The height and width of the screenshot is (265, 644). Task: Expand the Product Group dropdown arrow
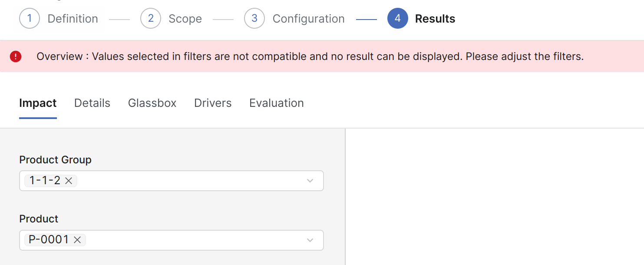[310, 181]
